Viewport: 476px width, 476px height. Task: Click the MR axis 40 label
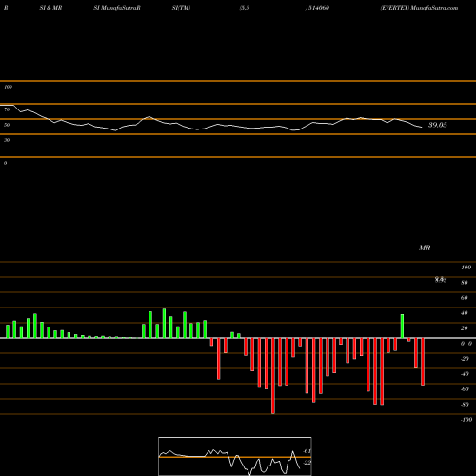coord(465,313)
